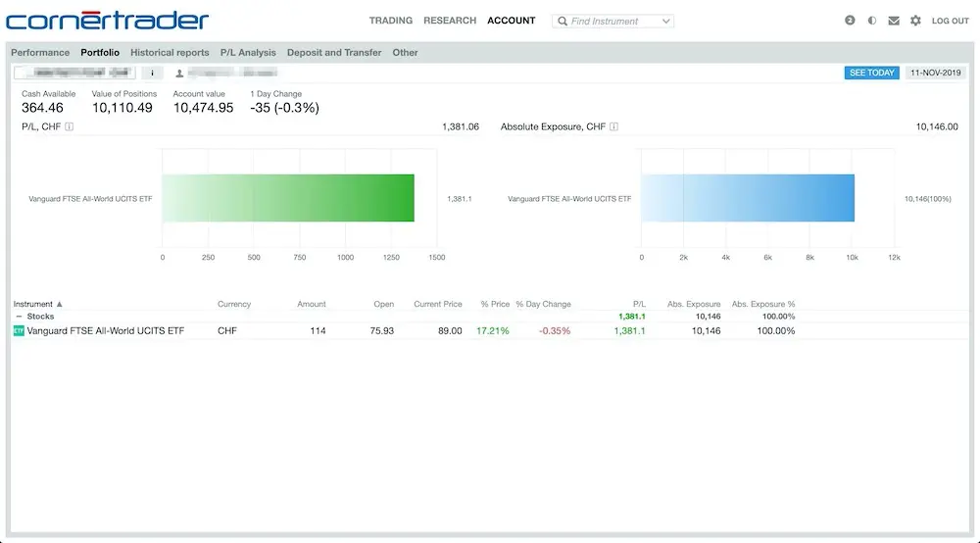Click the SEE TODAY button

[872, 73]
